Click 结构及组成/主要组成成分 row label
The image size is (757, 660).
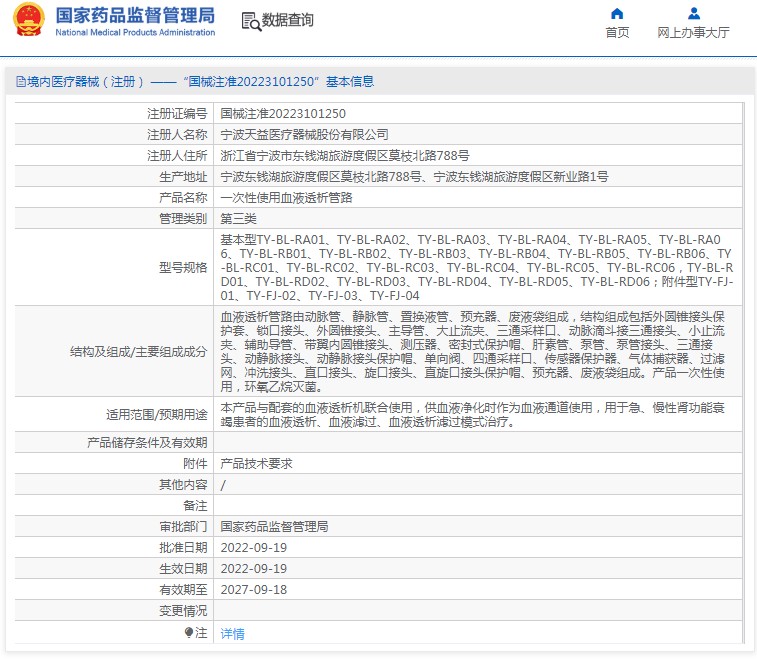[139, 351]
